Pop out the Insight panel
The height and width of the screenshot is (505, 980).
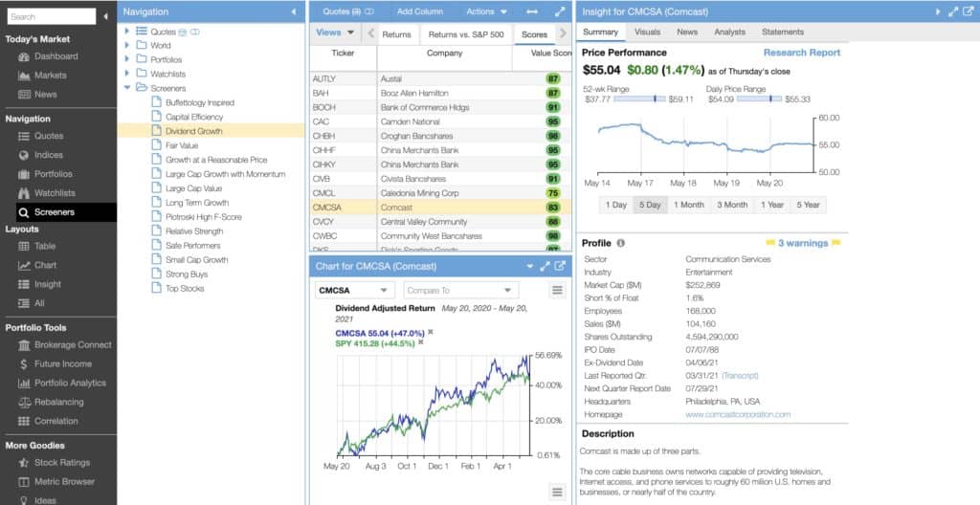(x=968, y=11)
